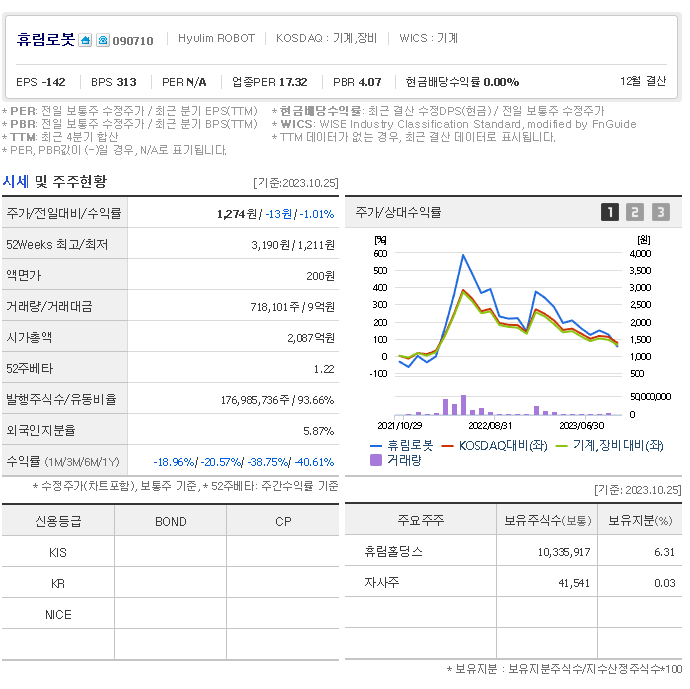
Task: Select trading volume 718,101주 / 9억원
Action: coord(292,307)
